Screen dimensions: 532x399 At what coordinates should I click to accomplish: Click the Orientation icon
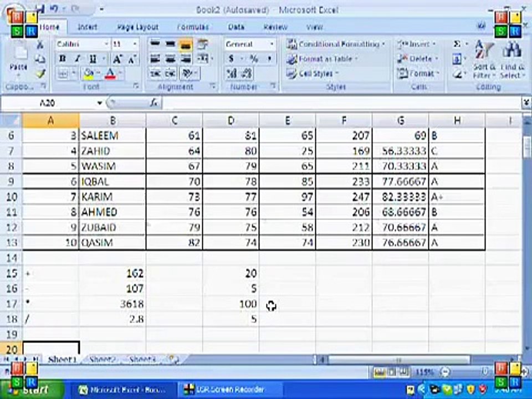coord(188,73)
